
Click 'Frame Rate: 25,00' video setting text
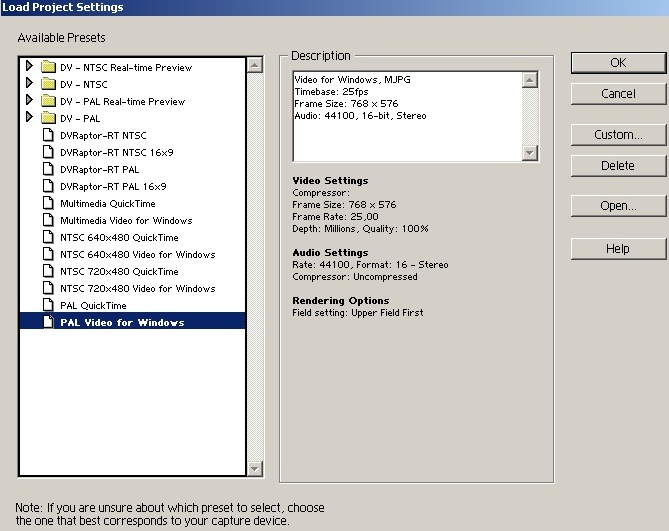click(x=335, y=217)
